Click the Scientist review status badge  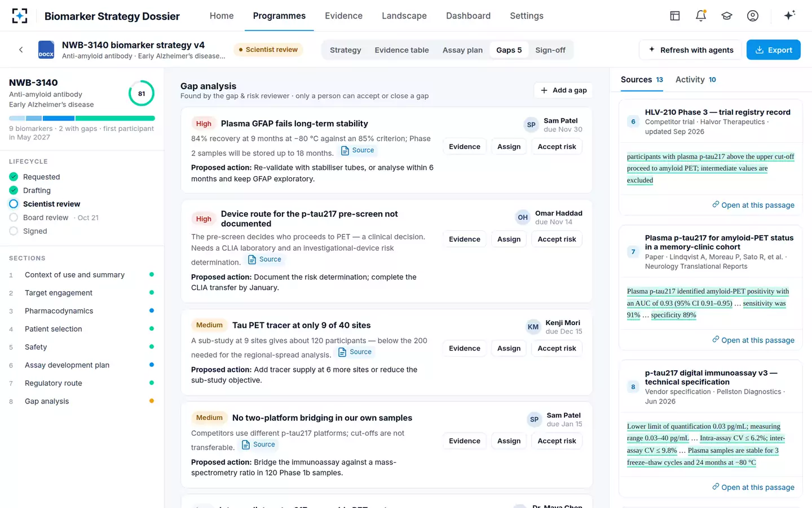pos(268,50)
